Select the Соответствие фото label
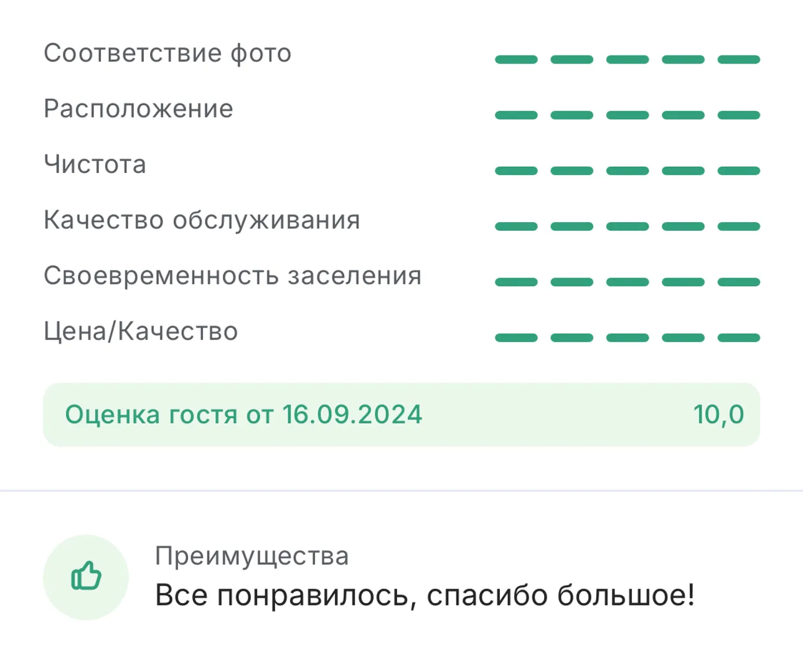The width and height of the screenshot is (803, 672). [167, 54]
